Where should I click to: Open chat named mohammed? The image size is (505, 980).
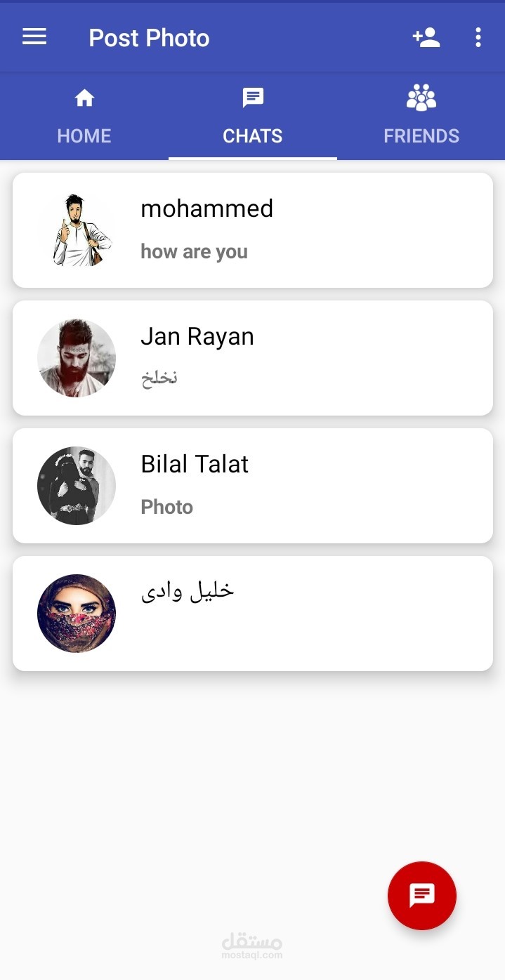coord(206,208)
